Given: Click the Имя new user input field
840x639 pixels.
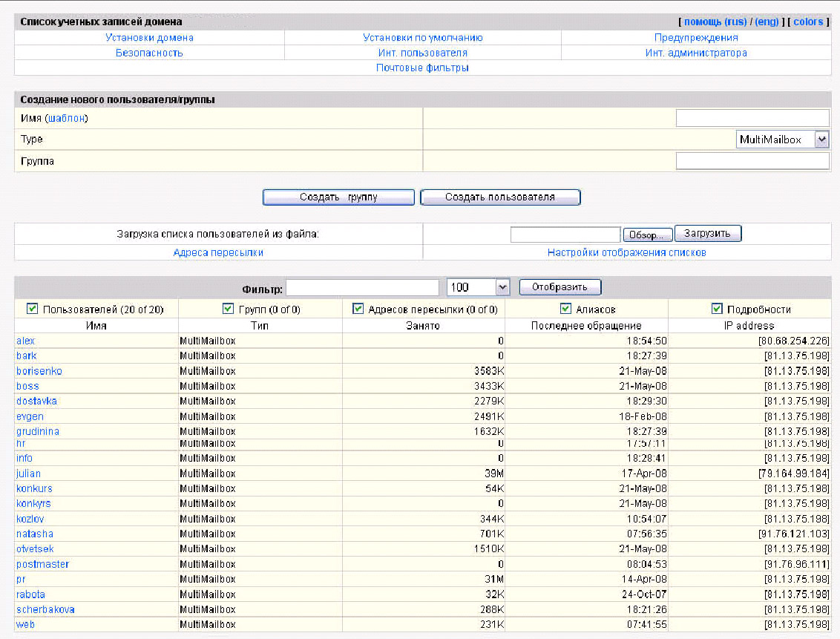Looking at the screenshot, I should tap(752, 118).
